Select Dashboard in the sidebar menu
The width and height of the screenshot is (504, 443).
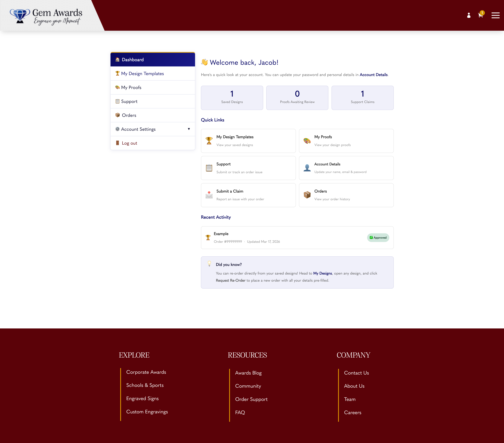153,59
